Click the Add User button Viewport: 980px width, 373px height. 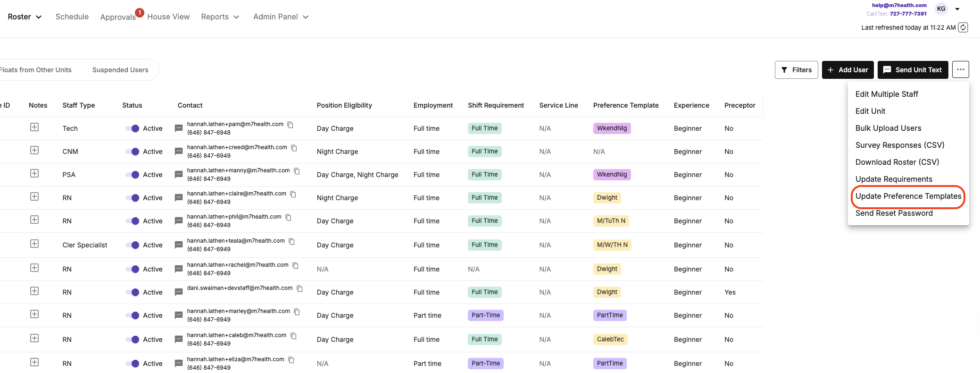pos(847,70)
